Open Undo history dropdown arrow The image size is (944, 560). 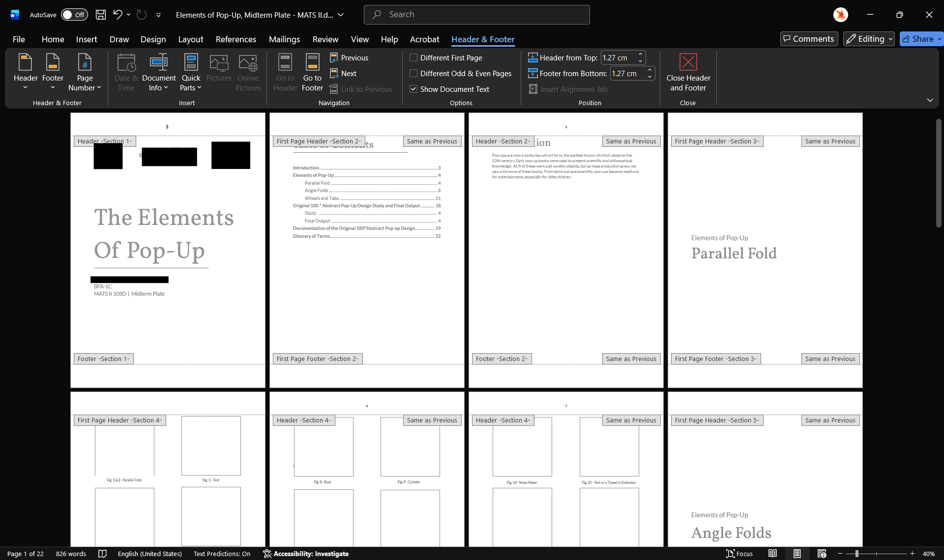tap(128, 15)
